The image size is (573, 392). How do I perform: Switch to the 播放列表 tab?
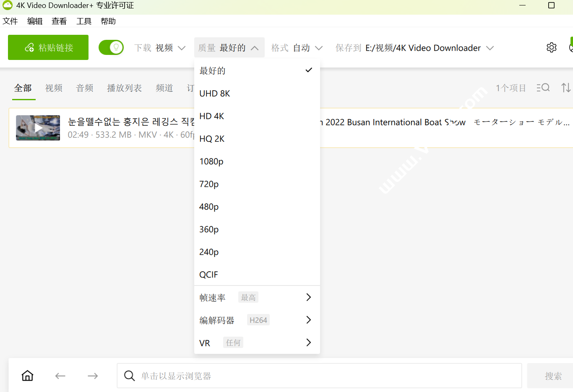coord(125,88)
